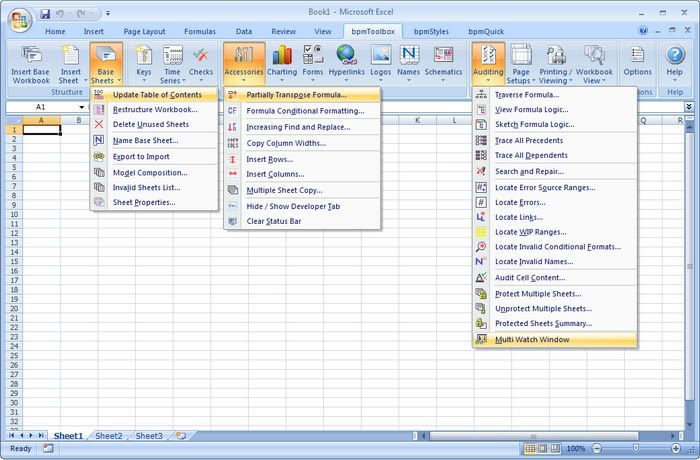Choose Model Composition... item
The height and width of the screenshot is (460, 700).
(154, 172)
